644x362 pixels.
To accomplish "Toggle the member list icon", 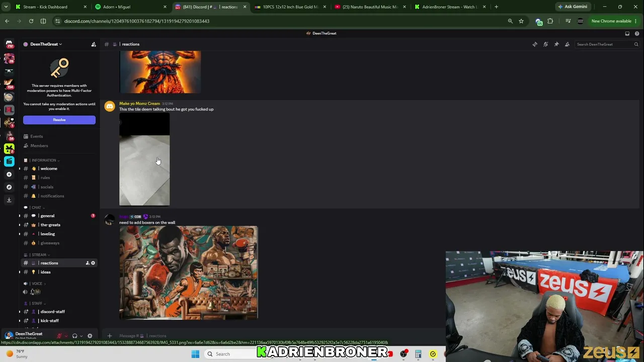I will (567, 44).
